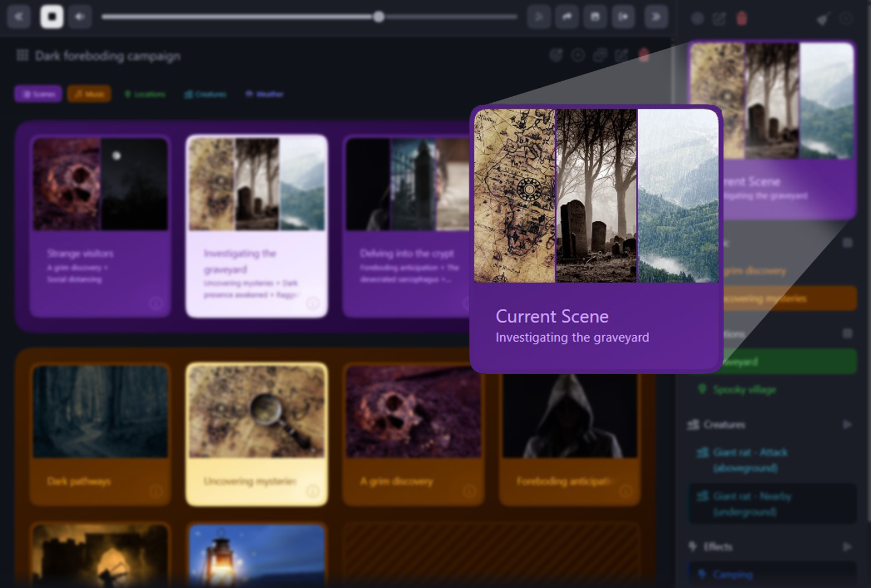Viewport: 871px width, 588px height.
Task: Click the share arrow icon in toolbar
Action: pos(567,17)
